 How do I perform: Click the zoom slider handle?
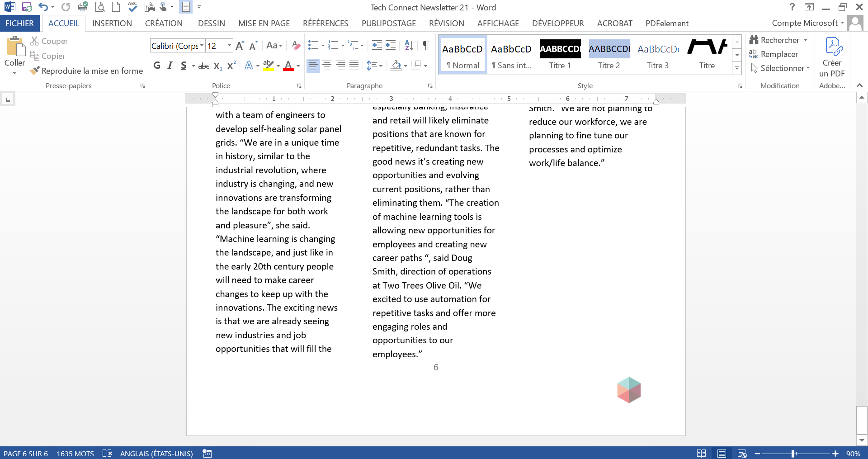[793, 453]
